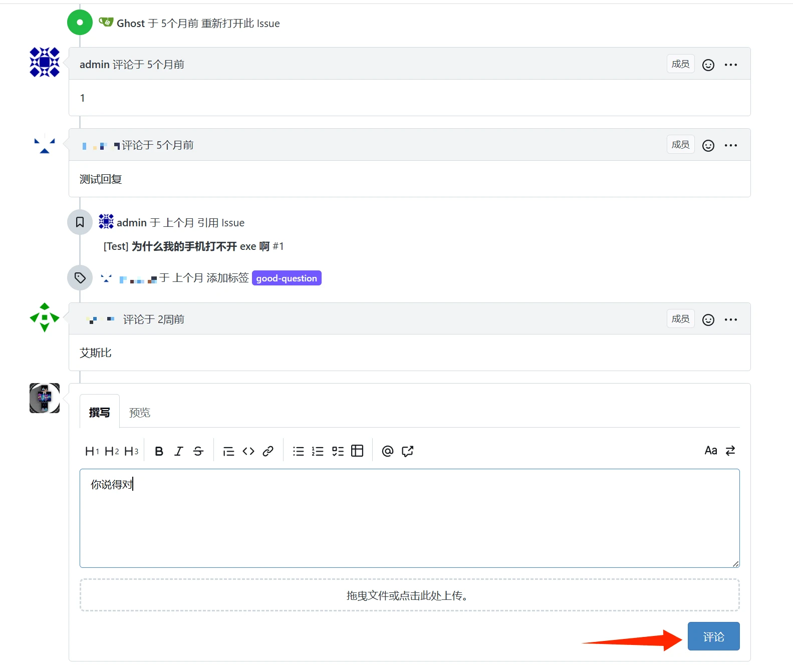Screen dimensions: 793x672
Task: Click the 2周前 comment timestamp
Action: (171, 319)
